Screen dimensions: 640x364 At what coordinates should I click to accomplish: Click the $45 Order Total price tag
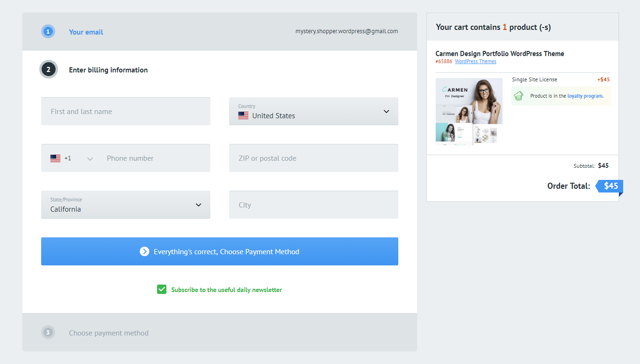point(610,186)
